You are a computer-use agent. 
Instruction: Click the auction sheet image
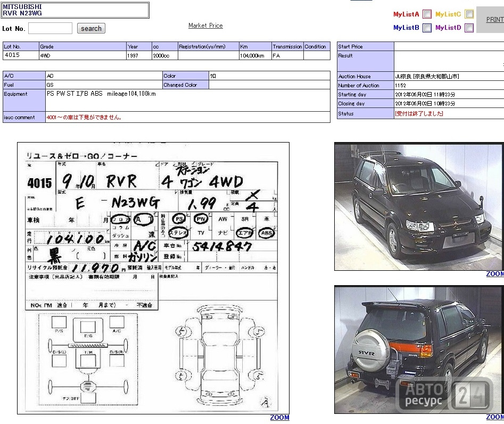point(153,278)
